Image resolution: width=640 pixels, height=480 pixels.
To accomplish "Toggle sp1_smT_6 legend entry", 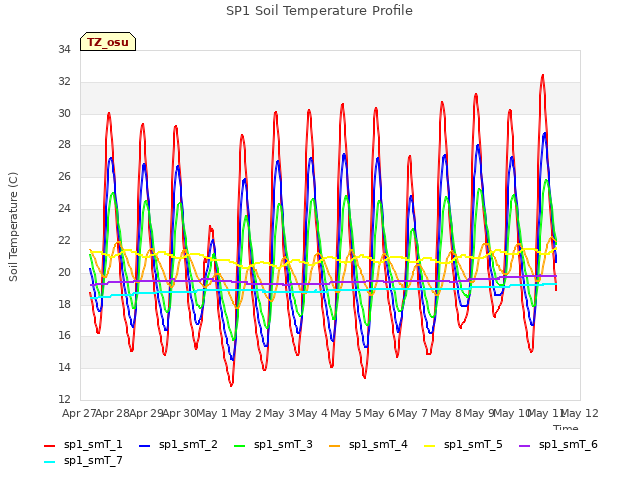I will pyautogui.click(x=558, y=444).
